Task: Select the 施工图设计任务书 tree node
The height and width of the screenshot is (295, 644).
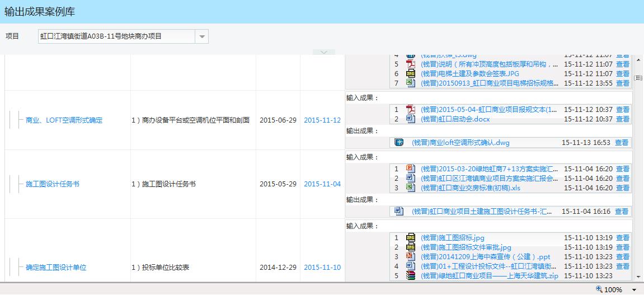Action: tap(52, 184)
